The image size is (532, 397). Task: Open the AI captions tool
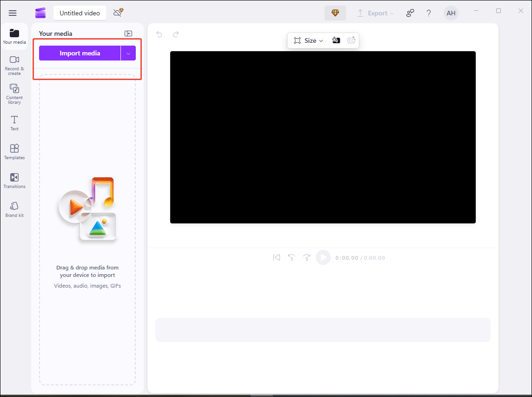click(x=352, y=40)
